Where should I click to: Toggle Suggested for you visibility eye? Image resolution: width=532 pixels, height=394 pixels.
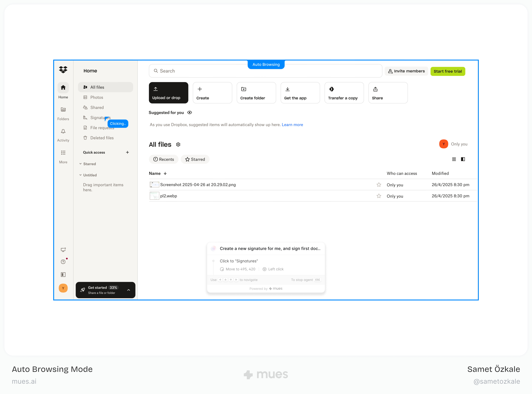190,113
